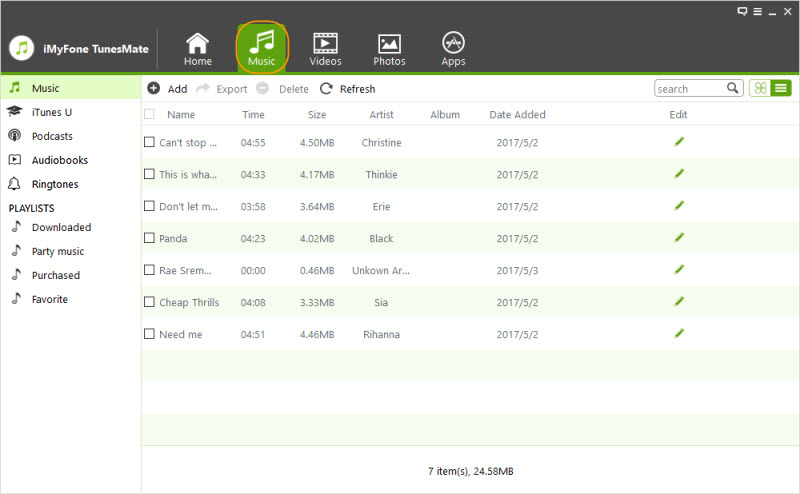Sort by the Name column header
The image size is (800, 494).
[181, 114]
